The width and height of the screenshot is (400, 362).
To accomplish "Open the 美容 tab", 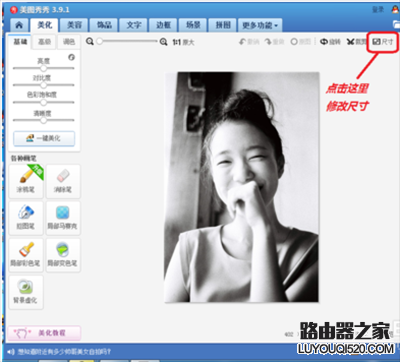I will coord(74,25).
